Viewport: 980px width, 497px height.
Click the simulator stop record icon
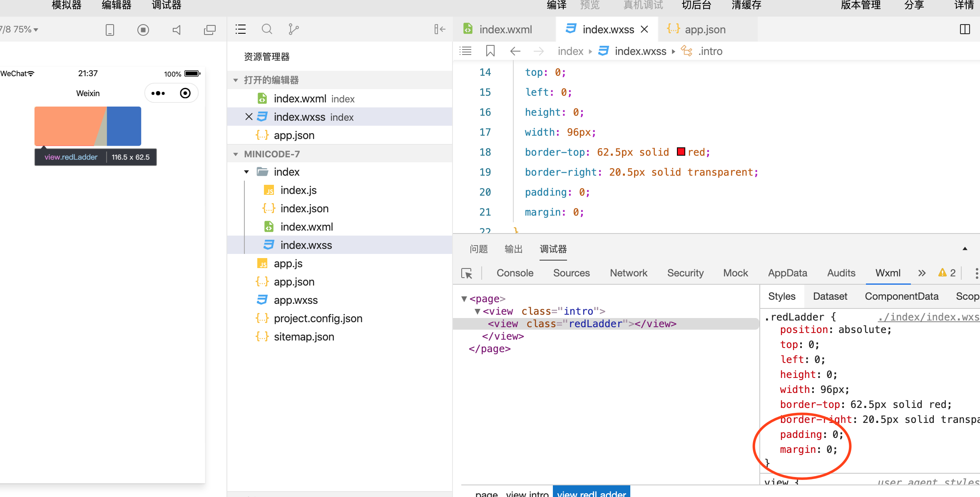pos(143,30)
